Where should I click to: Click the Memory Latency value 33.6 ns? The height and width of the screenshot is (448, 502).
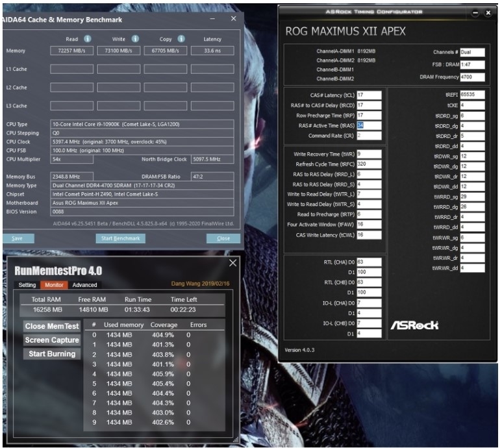click(212, 51)
